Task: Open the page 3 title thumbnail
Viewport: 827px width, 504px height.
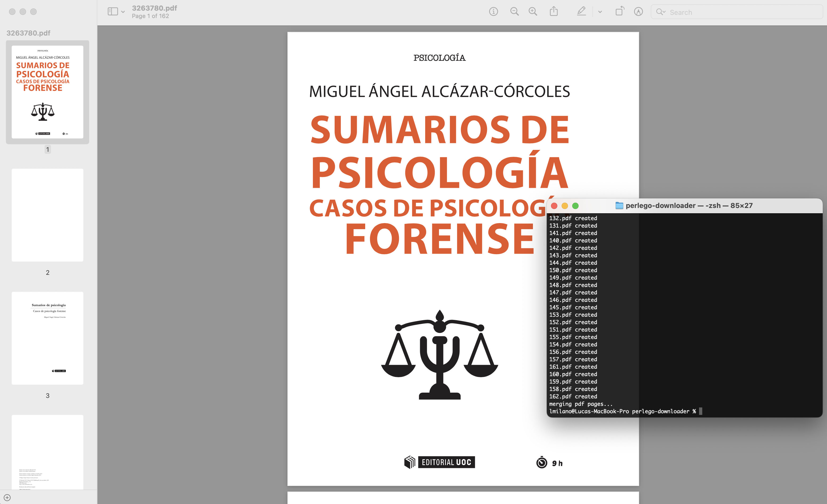Action: [x=47, y=338]
